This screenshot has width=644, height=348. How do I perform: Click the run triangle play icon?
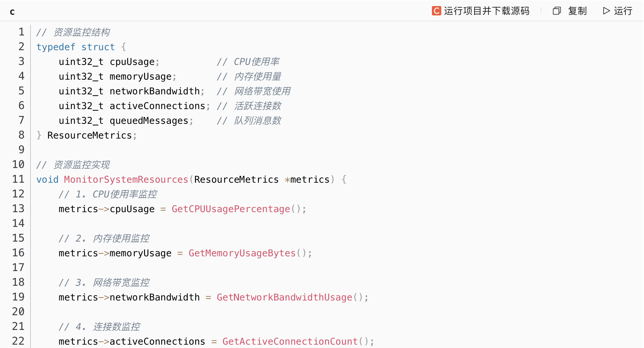pyautogui.click(x=606, y=11)
